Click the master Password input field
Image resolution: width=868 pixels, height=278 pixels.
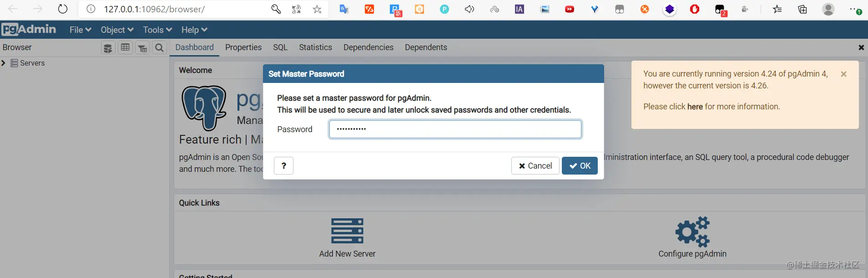[x=455, y=129]
